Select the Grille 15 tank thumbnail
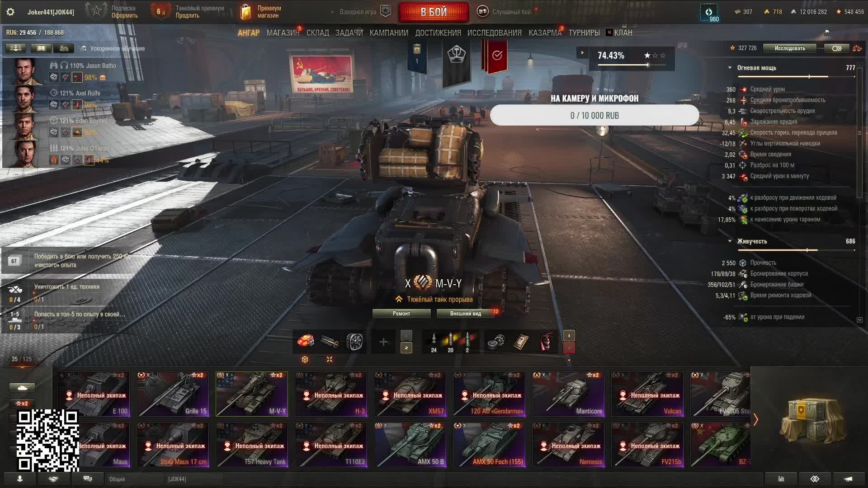Image resolution: width=868 pixels, height=488 pixels. click(x=173, y=394)
